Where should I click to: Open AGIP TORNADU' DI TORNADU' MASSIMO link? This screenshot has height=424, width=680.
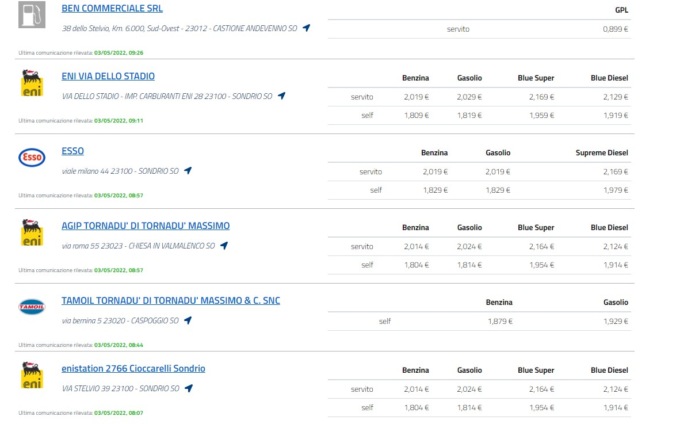click(145, 225)
